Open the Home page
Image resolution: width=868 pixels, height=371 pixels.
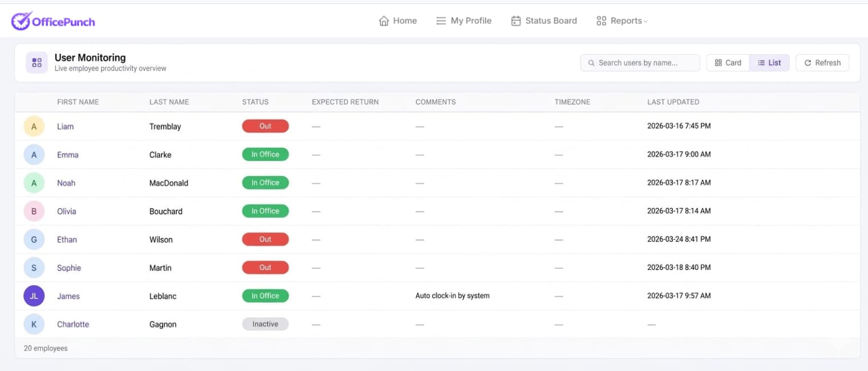[x=398, y=21]
